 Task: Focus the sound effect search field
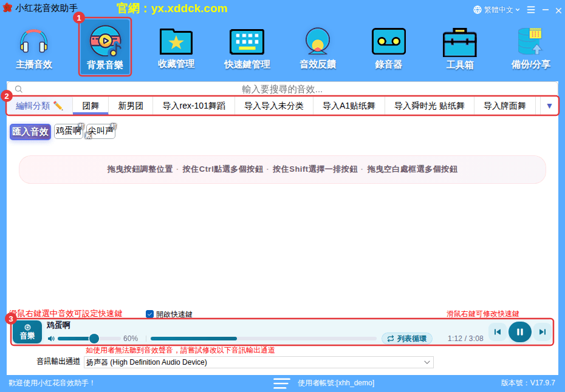(282, 89)
